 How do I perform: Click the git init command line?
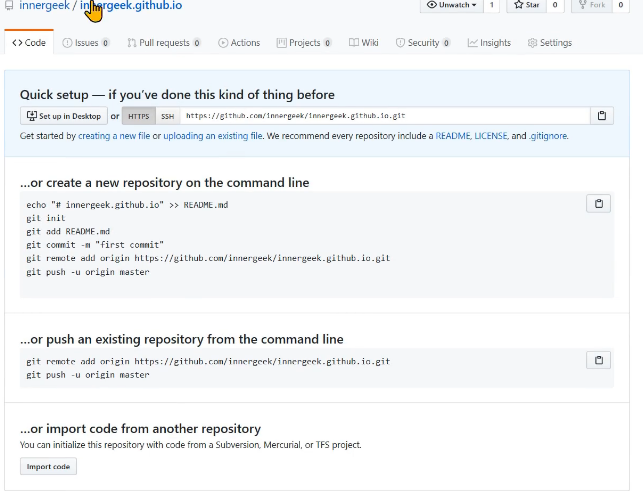click(46, 218)
